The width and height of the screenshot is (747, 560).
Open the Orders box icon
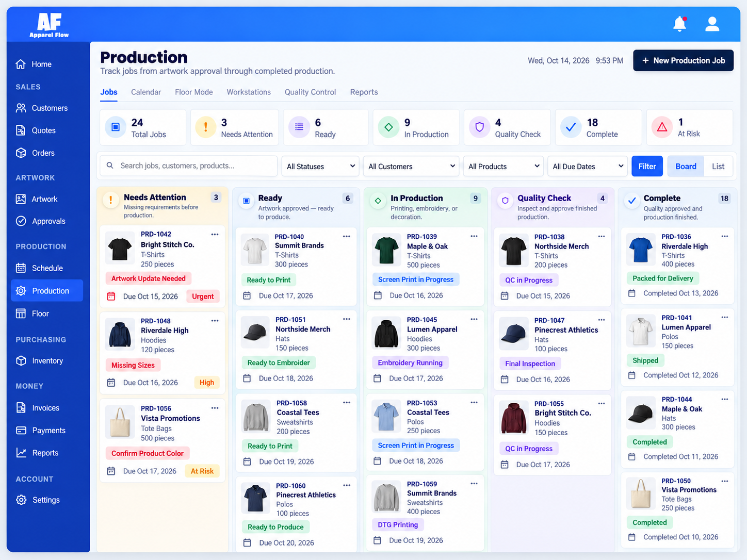(21, 153)
